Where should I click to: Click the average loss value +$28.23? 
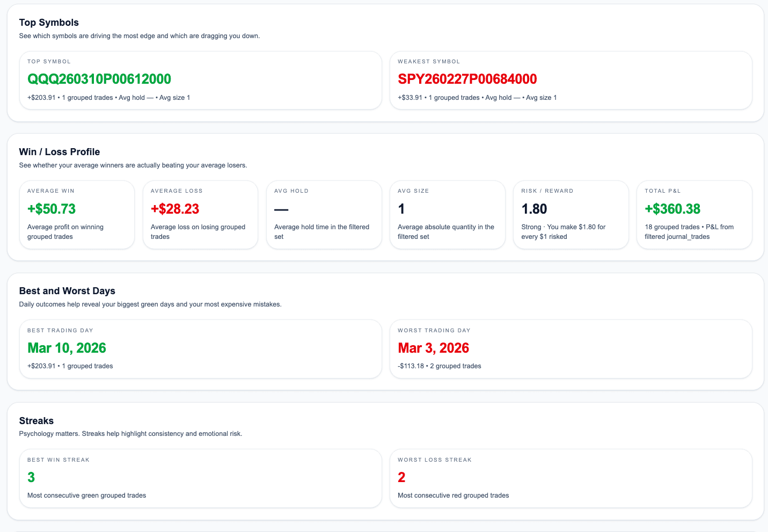[x=175, y=209]
